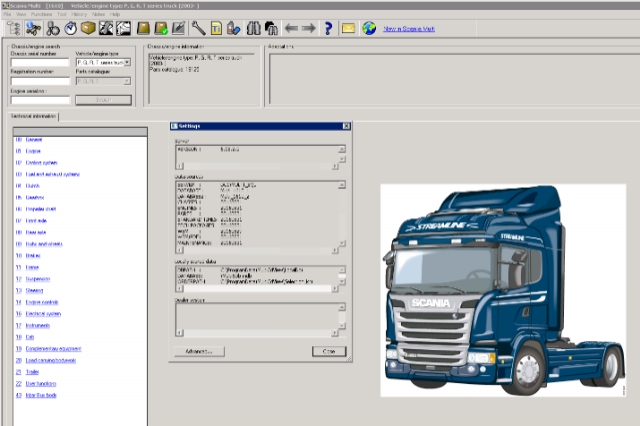The image size is (640, 426).
Task: Click the Chassis serial number field
Action: point(40,62)
